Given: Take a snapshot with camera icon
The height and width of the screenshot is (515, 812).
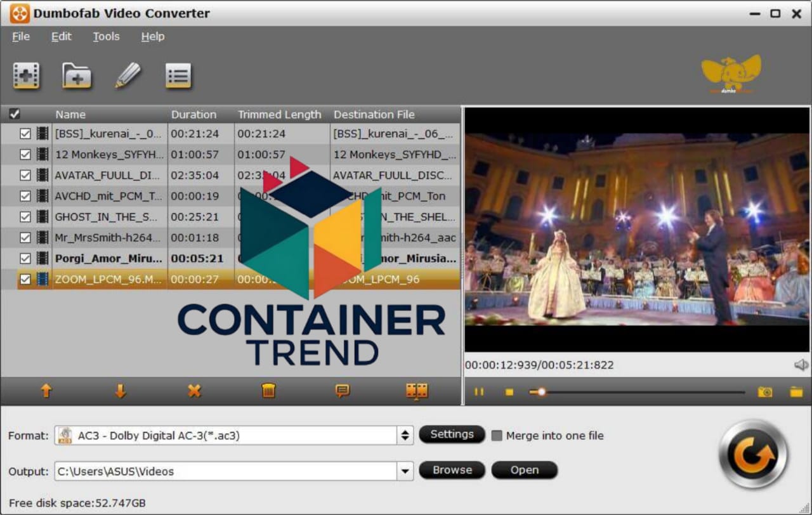Looking at the screenshot, I should pos(765,392).
